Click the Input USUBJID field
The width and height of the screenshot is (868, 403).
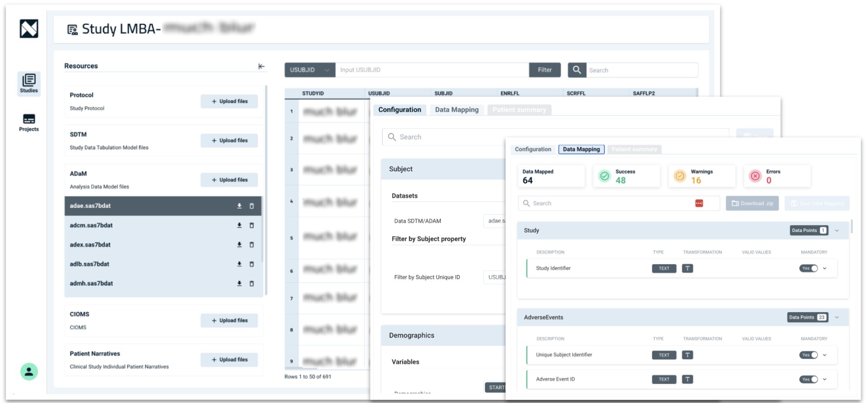tap(432, 70)
